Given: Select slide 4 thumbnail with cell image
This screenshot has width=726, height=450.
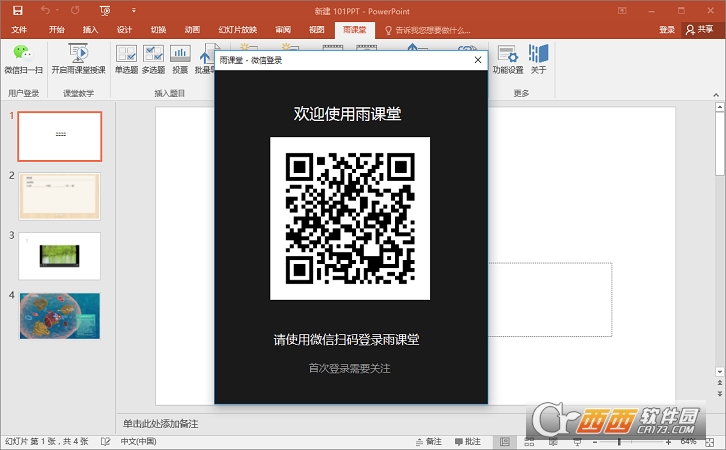Looking at the screenshot, I should [60, 316].
